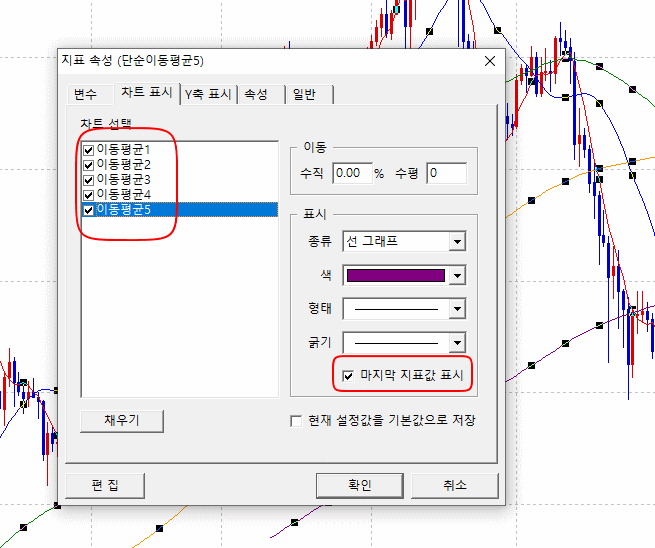Disable 마지막 지표값 표시 checkbox
The width and height of the screenshot is (655, 548).
click(x=348, y=375)
